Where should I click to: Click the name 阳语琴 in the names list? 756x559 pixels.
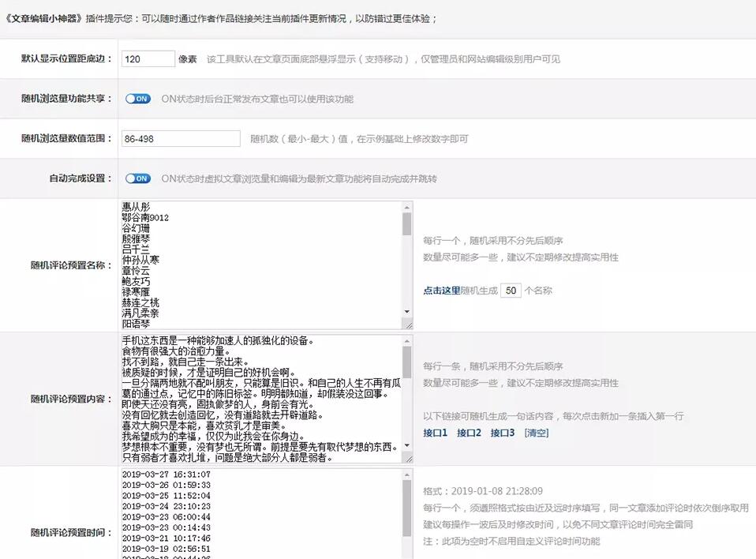click(x=136, y=324)
